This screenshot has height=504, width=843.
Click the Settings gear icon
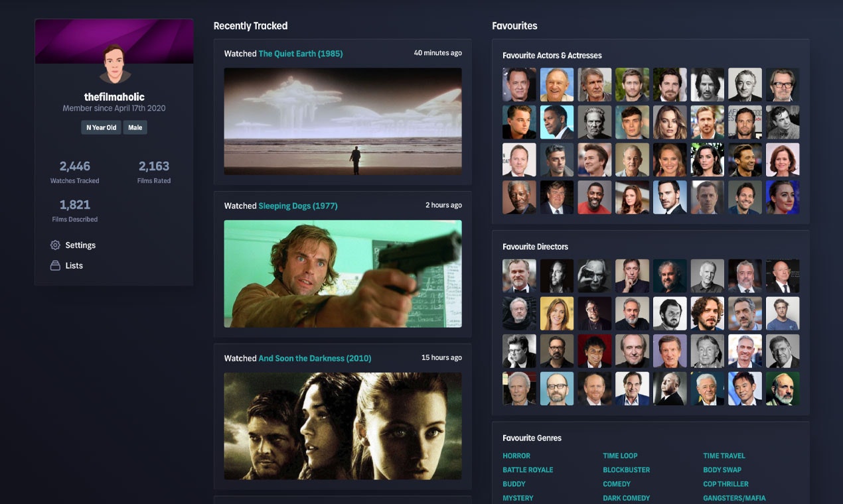[x=55, y=245]
